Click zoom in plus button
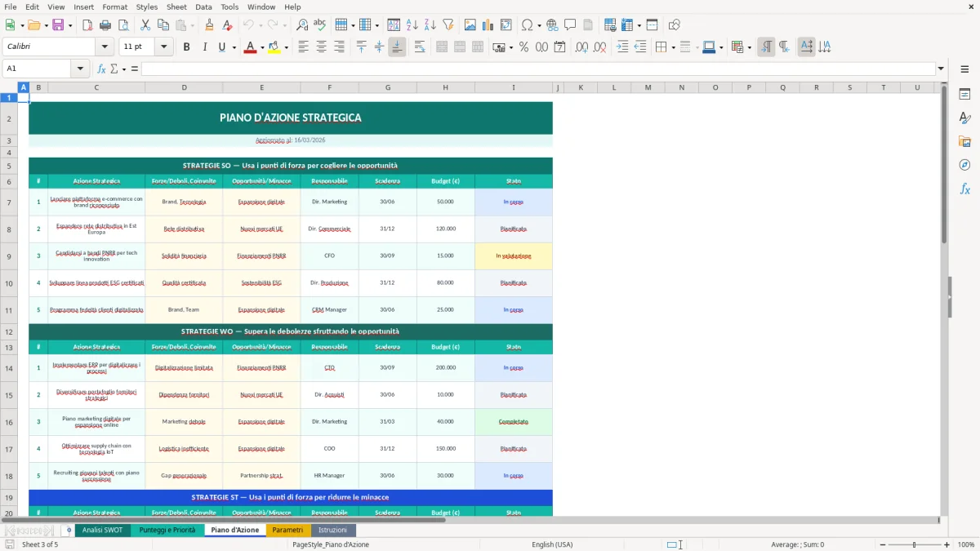Viewport: 980px width, 551px height. point(947,544)
